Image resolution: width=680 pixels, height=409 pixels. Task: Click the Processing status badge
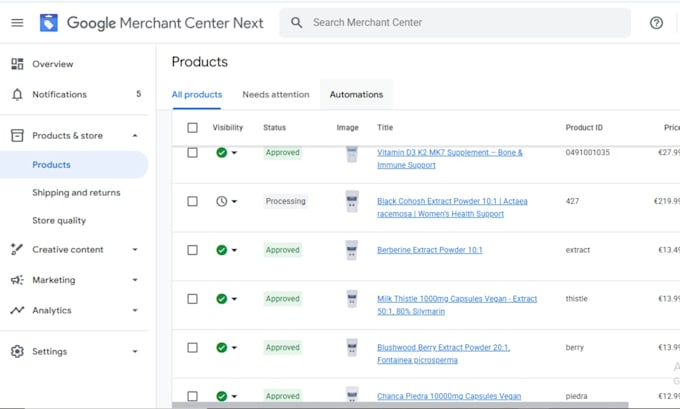286,201
